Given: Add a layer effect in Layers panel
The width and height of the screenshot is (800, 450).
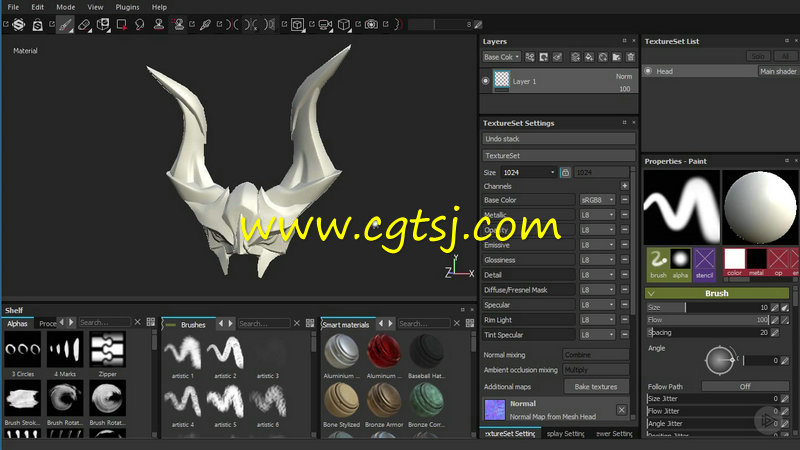Looking at the screenshot, I should click(x=530, y=57).
